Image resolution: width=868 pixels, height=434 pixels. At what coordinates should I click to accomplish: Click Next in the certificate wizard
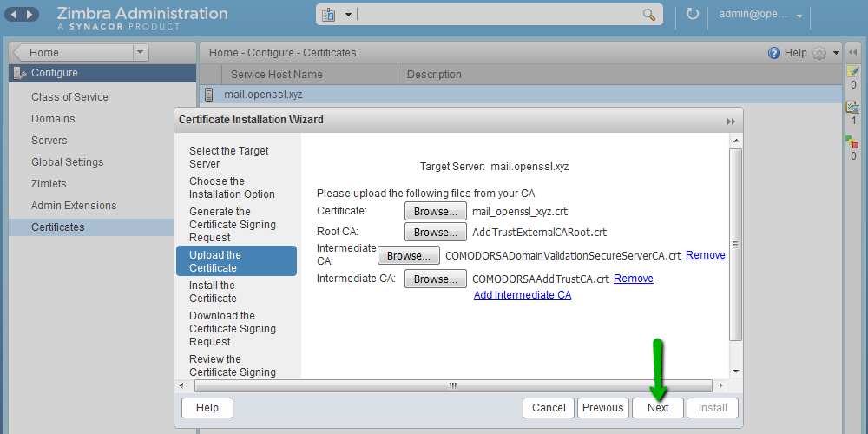click(x=658, y=408)
